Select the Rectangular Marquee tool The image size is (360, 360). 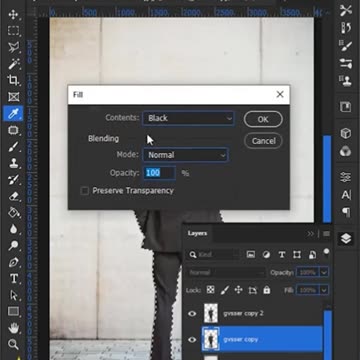[13, 31]
